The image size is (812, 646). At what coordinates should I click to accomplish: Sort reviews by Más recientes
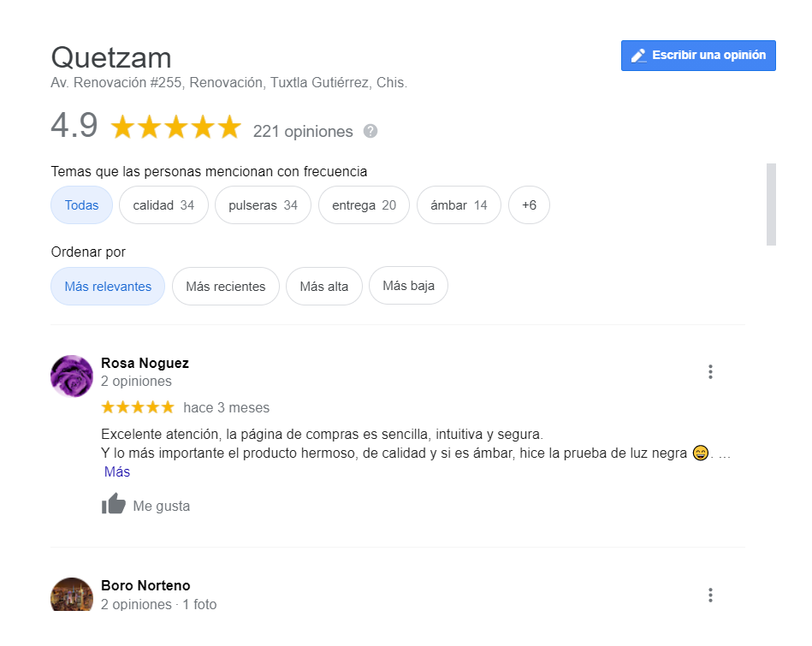(x=226, y=287)
